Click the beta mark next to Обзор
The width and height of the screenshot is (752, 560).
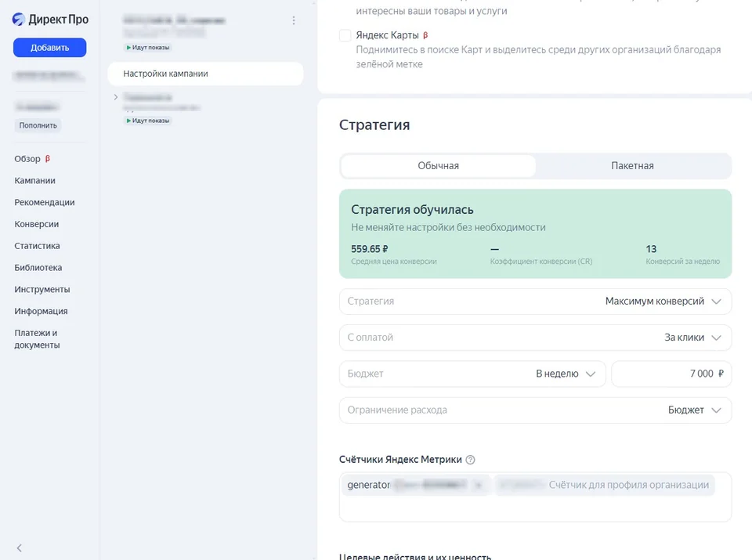[48, 159]
